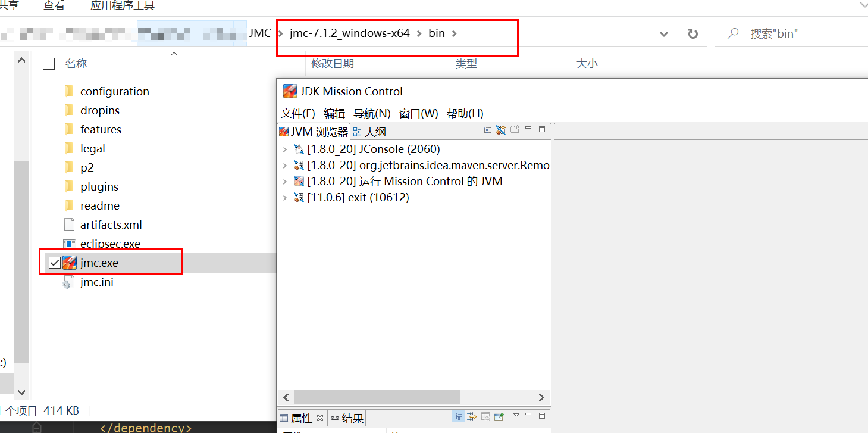Click the Restore Defaults icon in Properties
This screenshot has height=433, width=868.
point(485,416)
